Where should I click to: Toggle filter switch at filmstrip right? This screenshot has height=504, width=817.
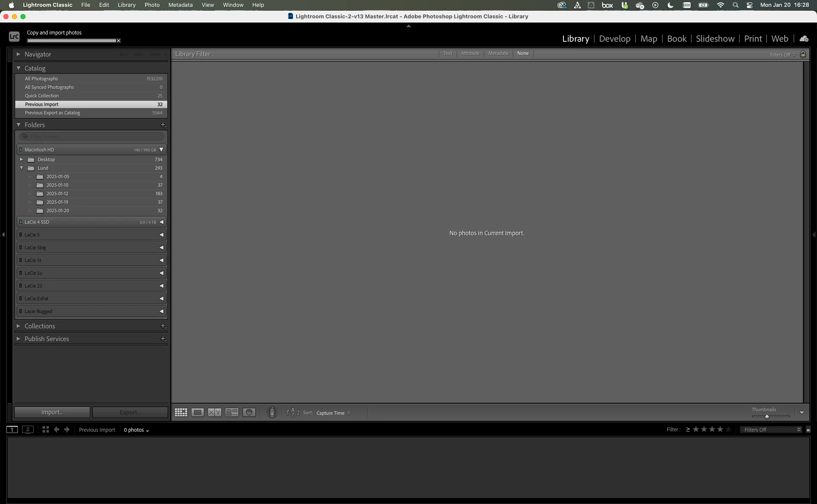pos(808,430)
